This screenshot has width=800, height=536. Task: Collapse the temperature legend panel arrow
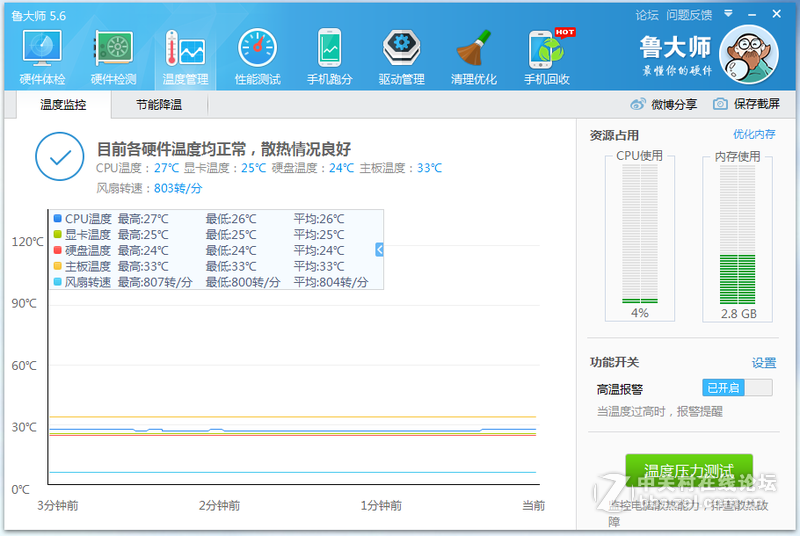click(x=380, y=250)
